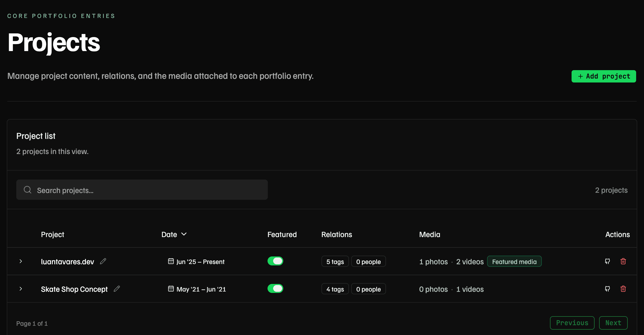Click the 0 people badge for Skate Shop Concept

click(x=369, y=289)
